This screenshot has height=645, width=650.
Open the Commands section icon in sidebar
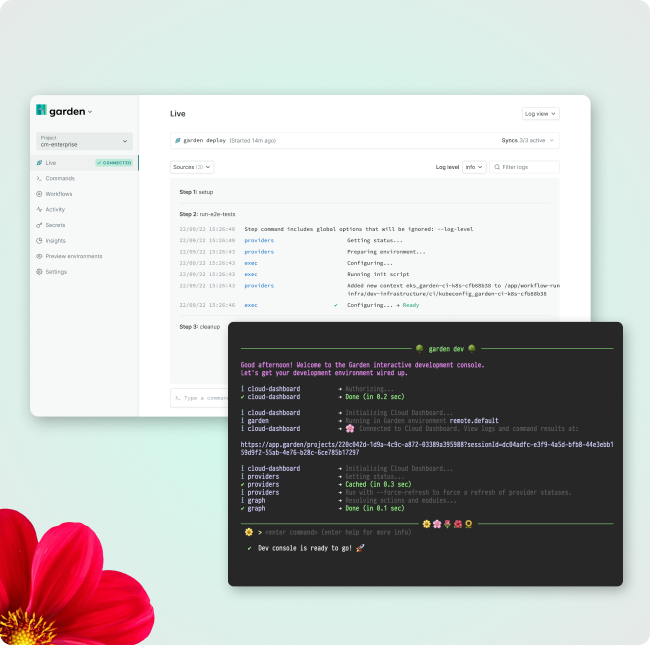tap(39, 178)
